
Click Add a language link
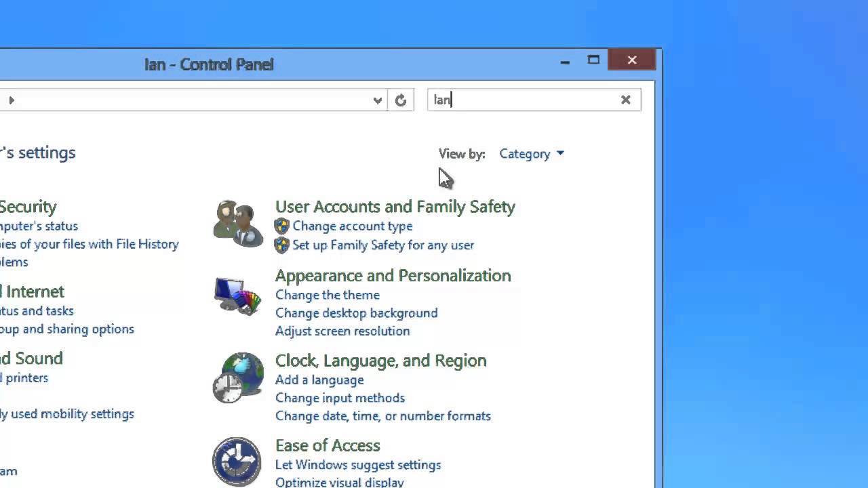[x=319, y=380]
